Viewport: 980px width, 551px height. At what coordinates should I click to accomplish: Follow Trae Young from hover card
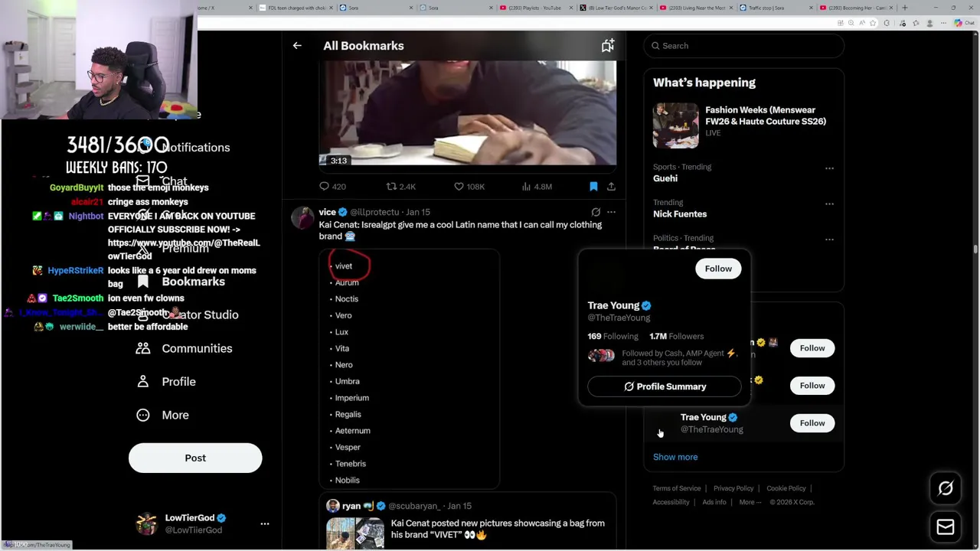click(718, 269)
